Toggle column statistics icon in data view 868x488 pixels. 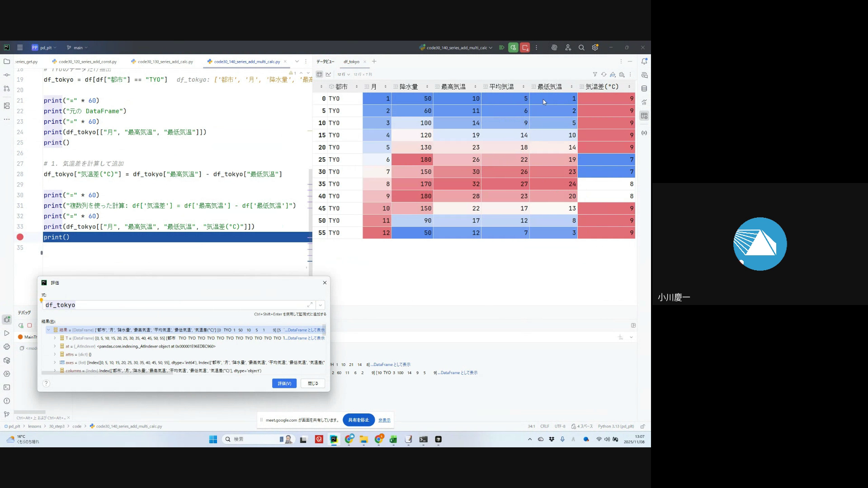pyautogui.click(x=622, y=75)
